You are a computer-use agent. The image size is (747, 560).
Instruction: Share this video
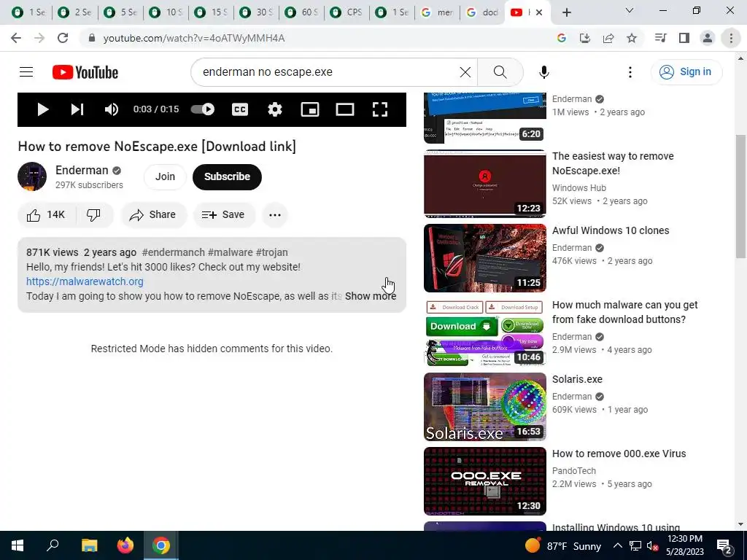pyautogui.click(x=153, y=215)
